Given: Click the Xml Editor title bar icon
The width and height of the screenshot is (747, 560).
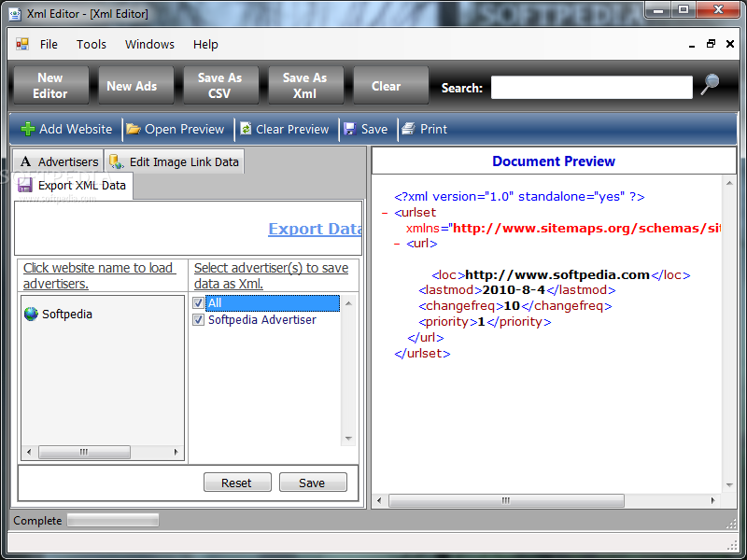Looking at the screenshot, I should [x=15, y=14].
